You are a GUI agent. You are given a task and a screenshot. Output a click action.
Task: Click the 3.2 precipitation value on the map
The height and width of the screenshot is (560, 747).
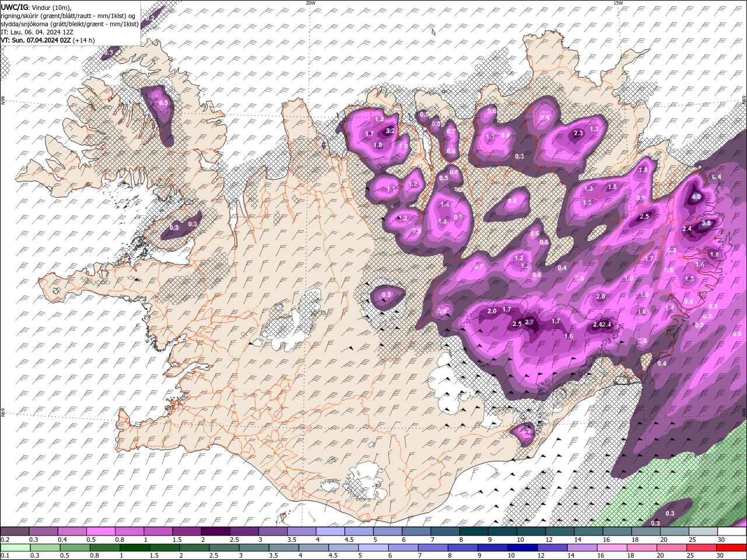pos(390,131)
